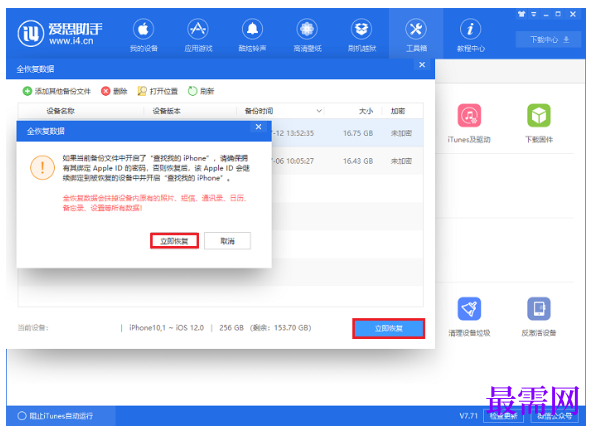Click backup time 10:05:27 cell
The height and width of the screenshot is (432, 598).
[300, 161]
